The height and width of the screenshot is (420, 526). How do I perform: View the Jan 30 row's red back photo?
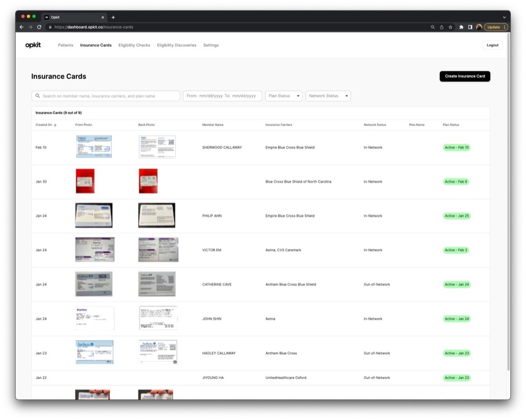click(148, 181)
